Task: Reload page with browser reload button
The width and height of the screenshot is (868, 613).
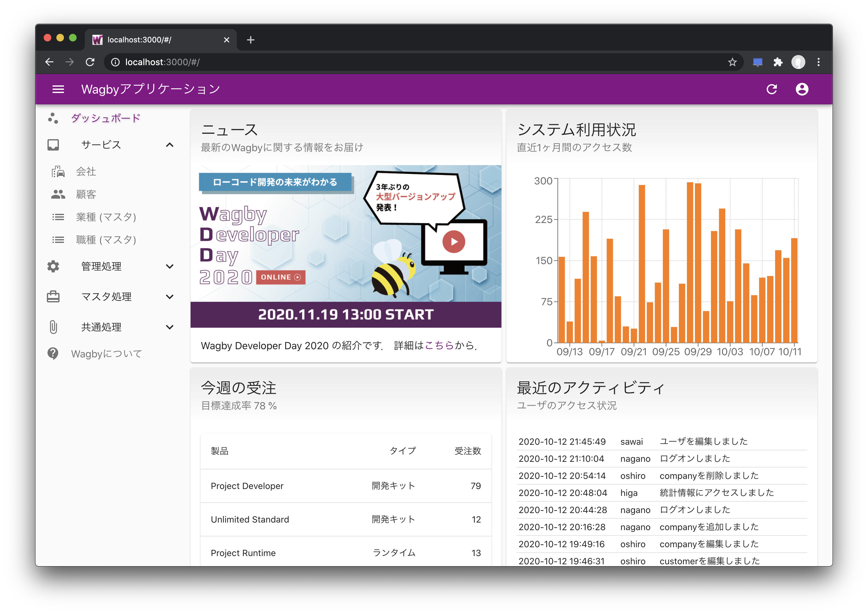Action: [90, 62]
